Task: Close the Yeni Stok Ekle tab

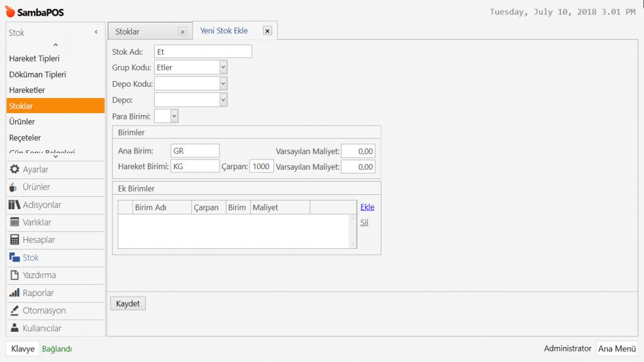Action: 267,31
